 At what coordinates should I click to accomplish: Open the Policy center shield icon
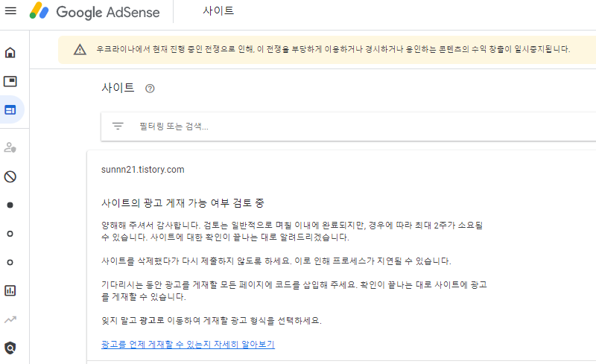coord(10,348)
